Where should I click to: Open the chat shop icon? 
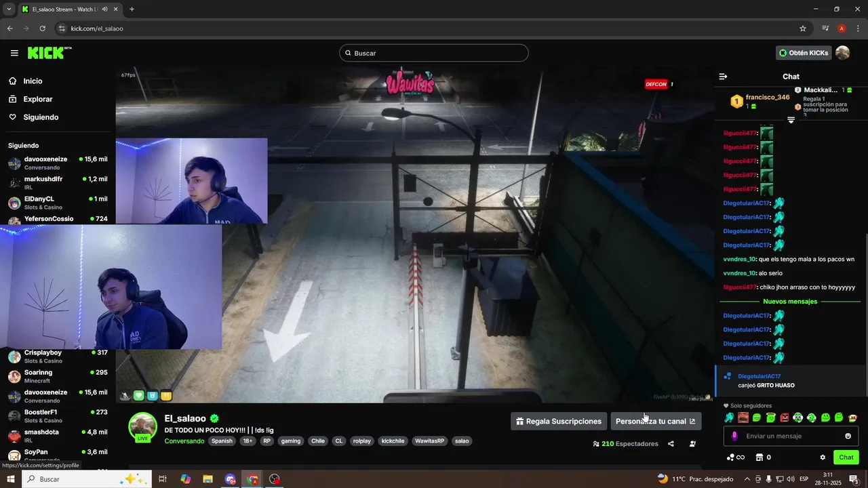(759, 457)
